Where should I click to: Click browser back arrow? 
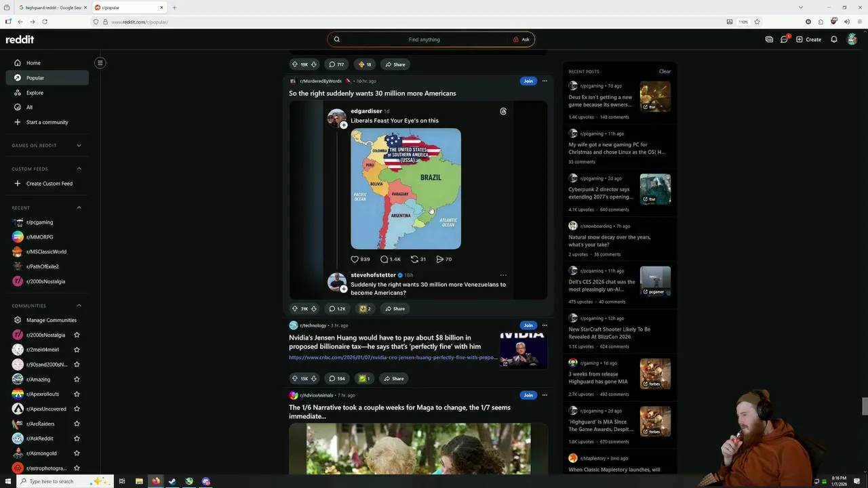coord(20,22)
